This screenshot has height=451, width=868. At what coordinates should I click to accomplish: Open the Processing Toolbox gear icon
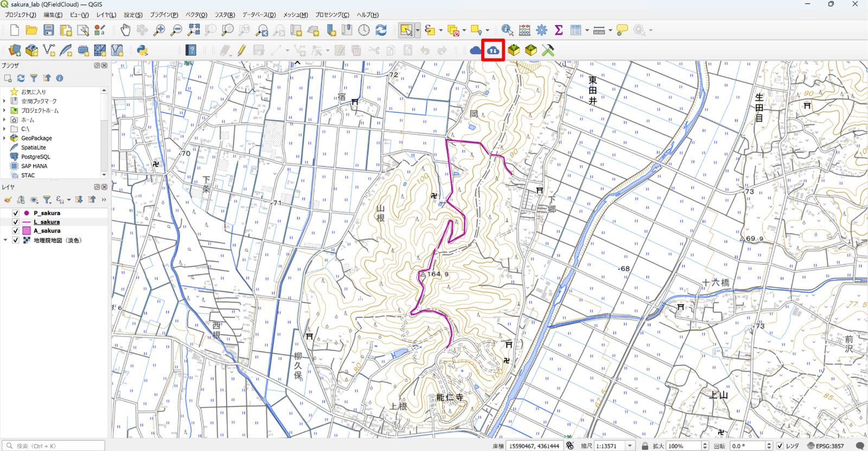coord(541,30)
